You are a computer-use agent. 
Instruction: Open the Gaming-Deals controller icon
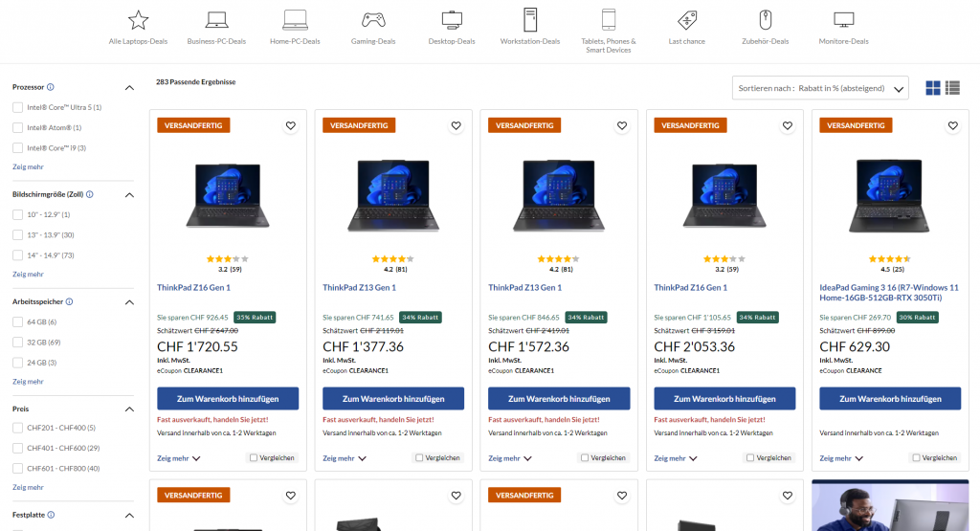372,19
